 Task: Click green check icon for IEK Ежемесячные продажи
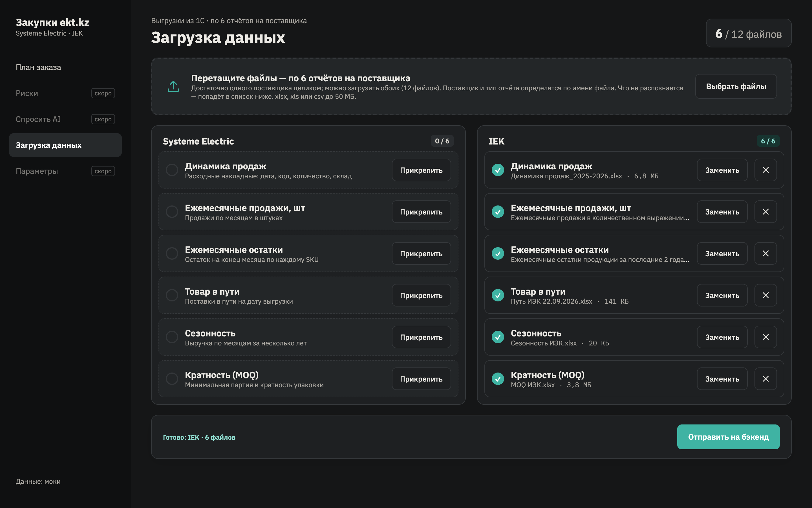(498, 212)
